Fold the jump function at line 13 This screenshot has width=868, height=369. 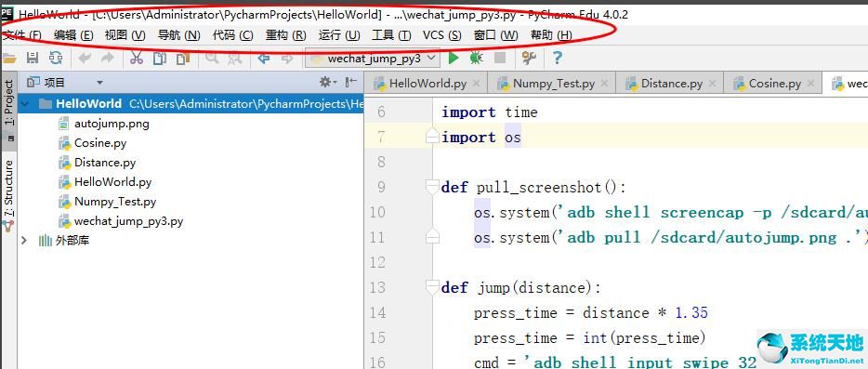click(432, 287)
